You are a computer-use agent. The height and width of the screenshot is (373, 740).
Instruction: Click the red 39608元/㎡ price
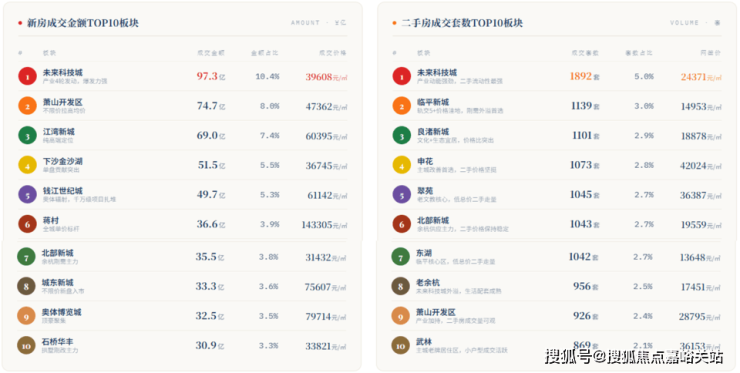point(326,77)
